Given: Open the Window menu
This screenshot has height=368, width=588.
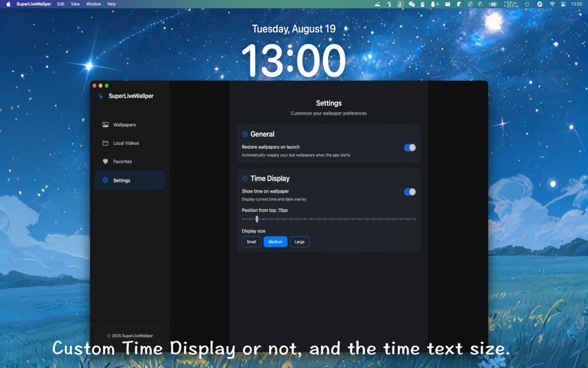Looking at the screenshot, I should (x=93, y=4).
